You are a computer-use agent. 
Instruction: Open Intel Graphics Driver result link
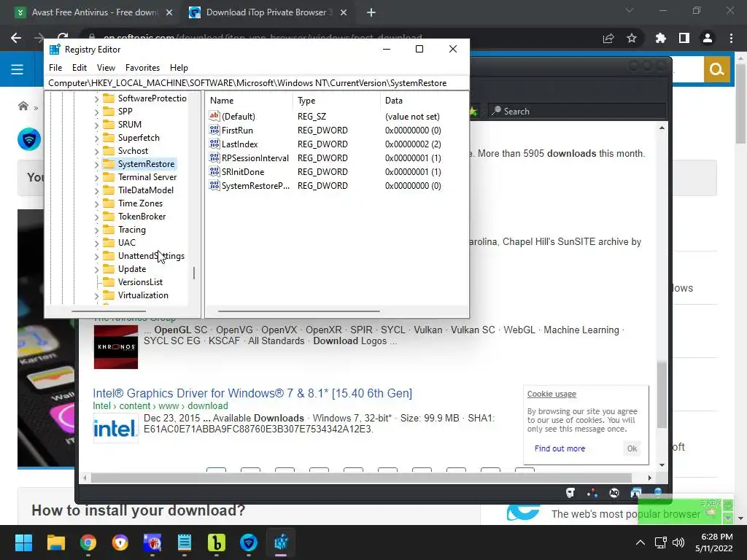[252, 393]
